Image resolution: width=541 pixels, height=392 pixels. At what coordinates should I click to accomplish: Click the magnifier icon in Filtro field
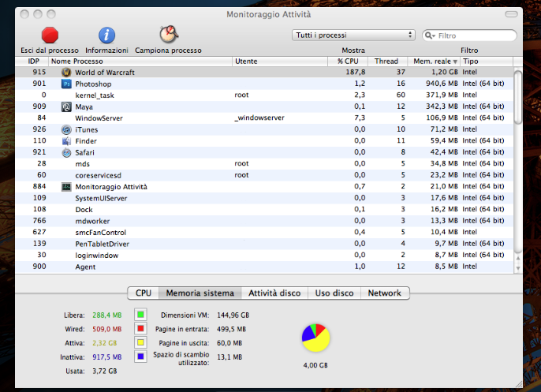430,35
